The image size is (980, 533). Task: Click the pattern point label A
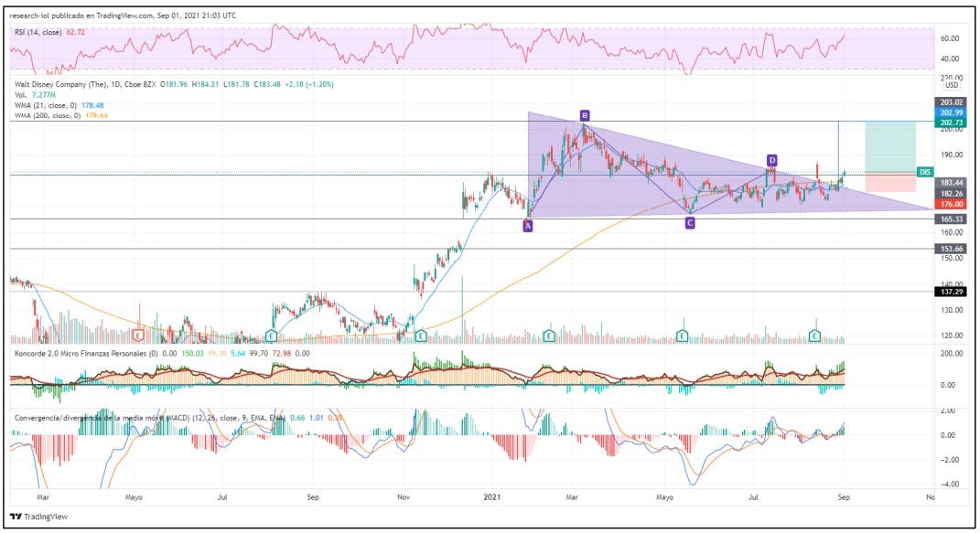pyautogui.click(x=528, y=227)
